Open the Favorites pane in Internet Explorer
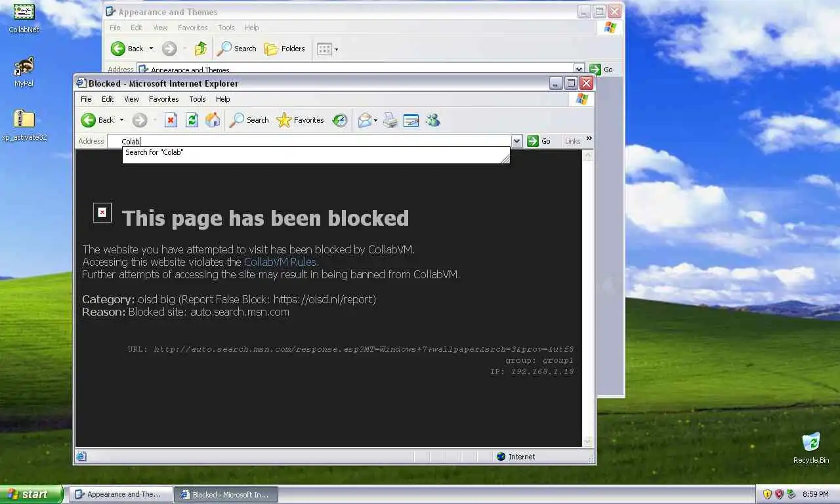Viewport: 840px width, 504px height. click(301, 120)
